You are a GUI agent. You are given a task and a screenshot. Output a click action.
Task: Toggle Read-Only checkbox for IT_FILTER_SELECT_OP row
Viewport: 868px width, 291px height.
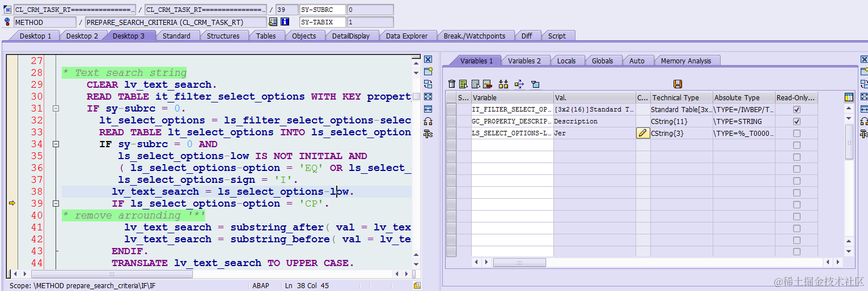(x=797, y=109)
